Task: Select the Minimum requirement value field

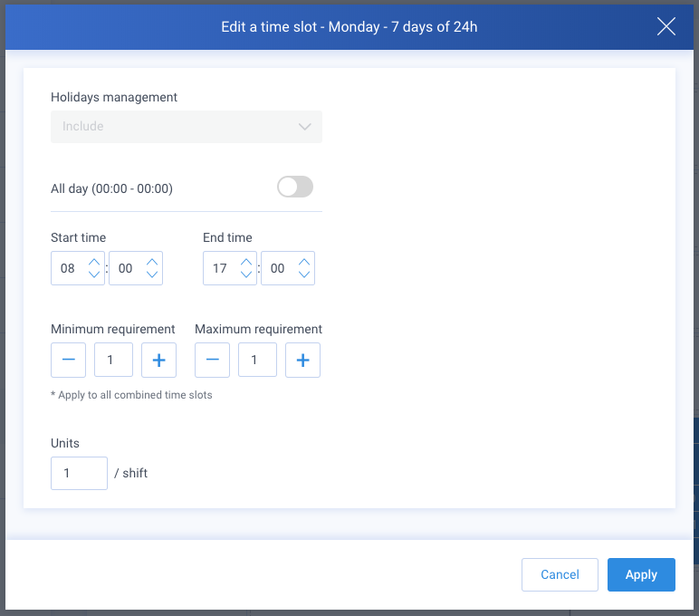Action: click(113, 360)
